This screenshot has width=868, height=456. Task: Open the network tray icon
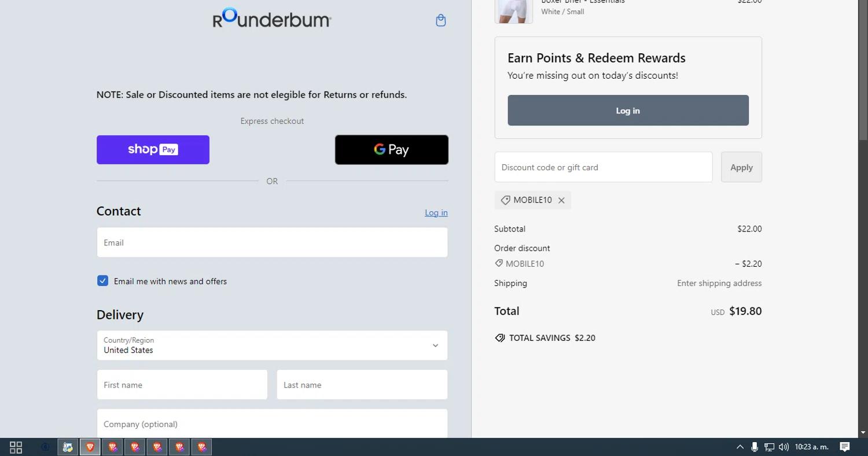pos(769,447)
